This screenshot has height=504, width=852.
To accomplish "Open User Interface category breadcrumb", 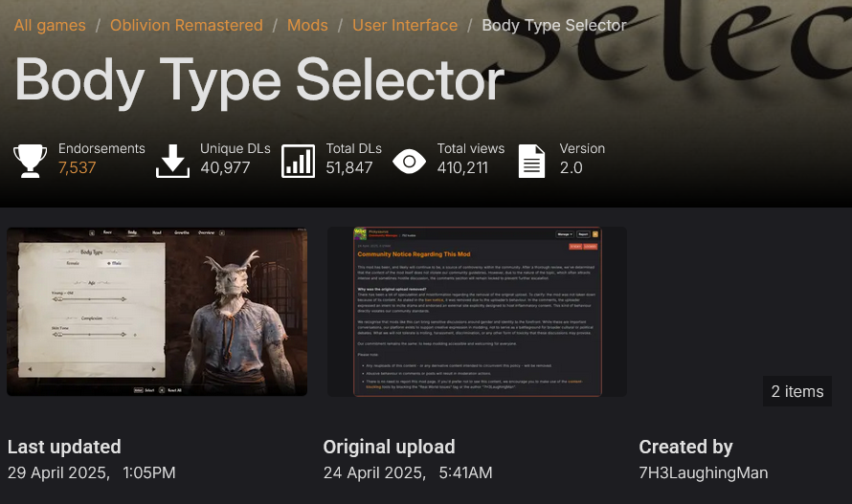I will [405, 26].
